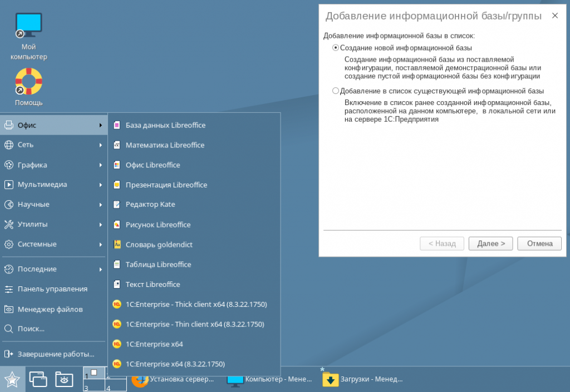570x392 pixels.
Task: Click the star start button on taskbar
Action: (x=12, y=379)
